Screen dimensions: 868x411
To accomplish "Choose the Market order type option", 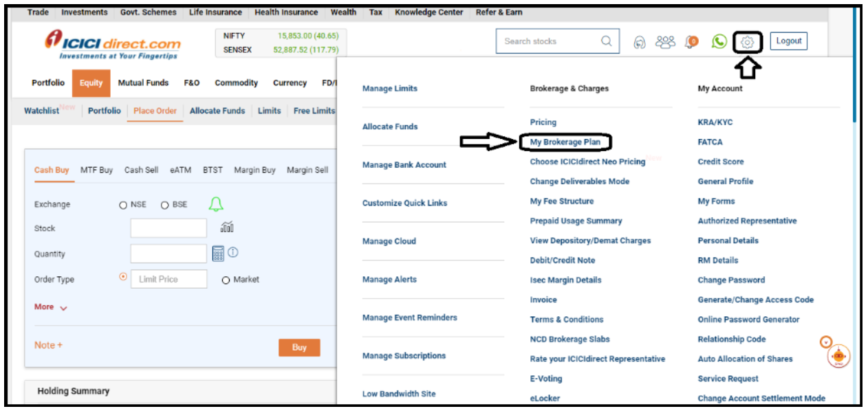I will coord(226,280).
